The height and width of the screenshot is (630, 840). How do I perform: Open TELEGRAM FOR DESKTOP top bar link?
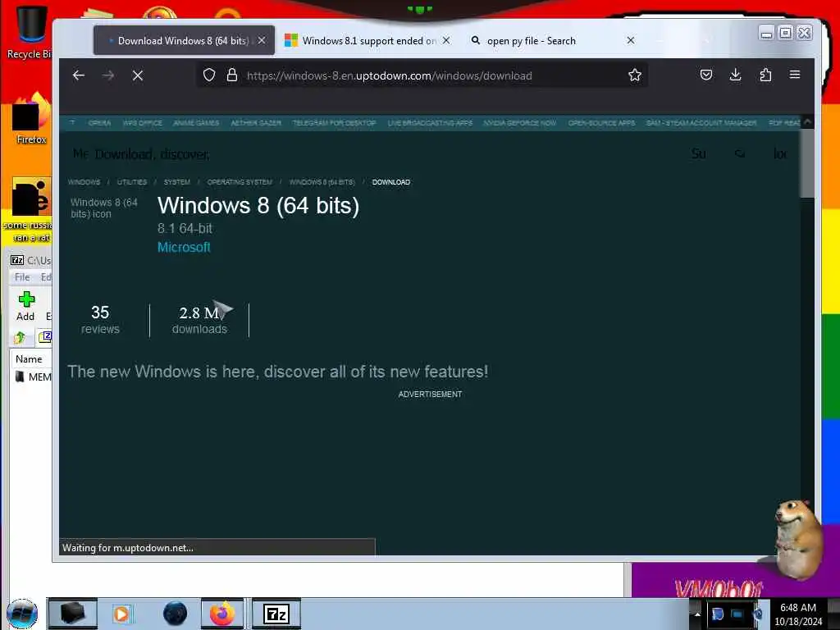[335, 123]
